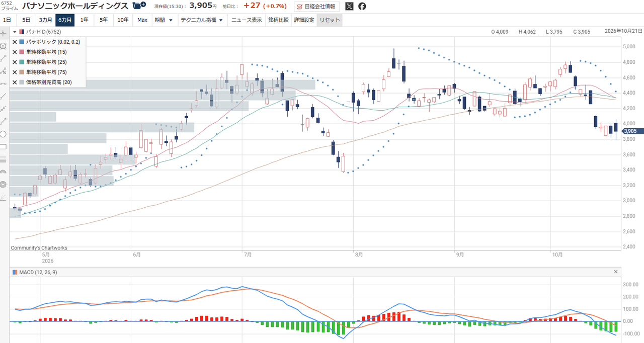Remove the 価格帯別売買高 (20) indicator

coord(15,82)
